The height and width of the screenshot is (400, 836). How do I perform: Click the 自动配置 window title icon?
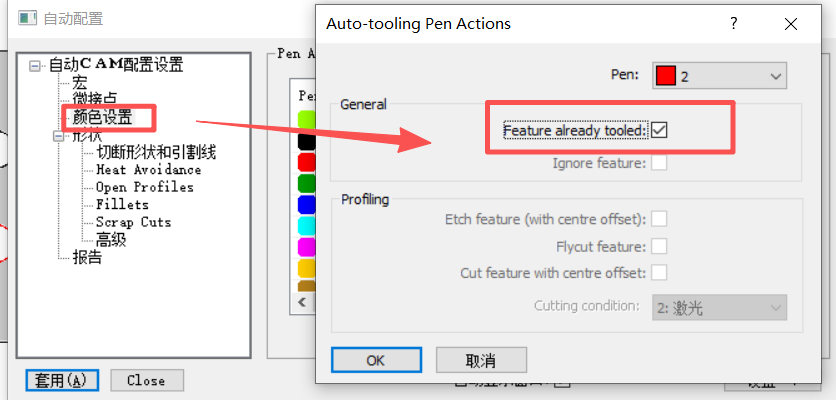[28, 18]
